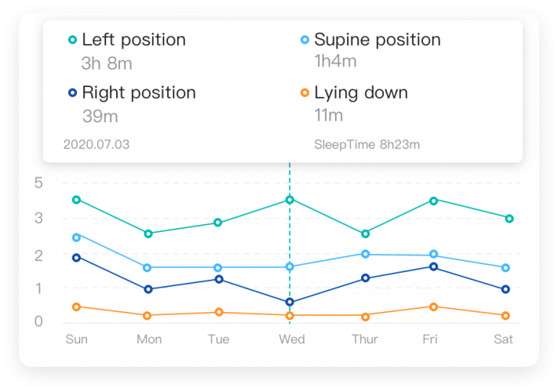Select the Sun label on the axis
The width and height of the screenshot is (558, 392).
[x=76, y=339]
